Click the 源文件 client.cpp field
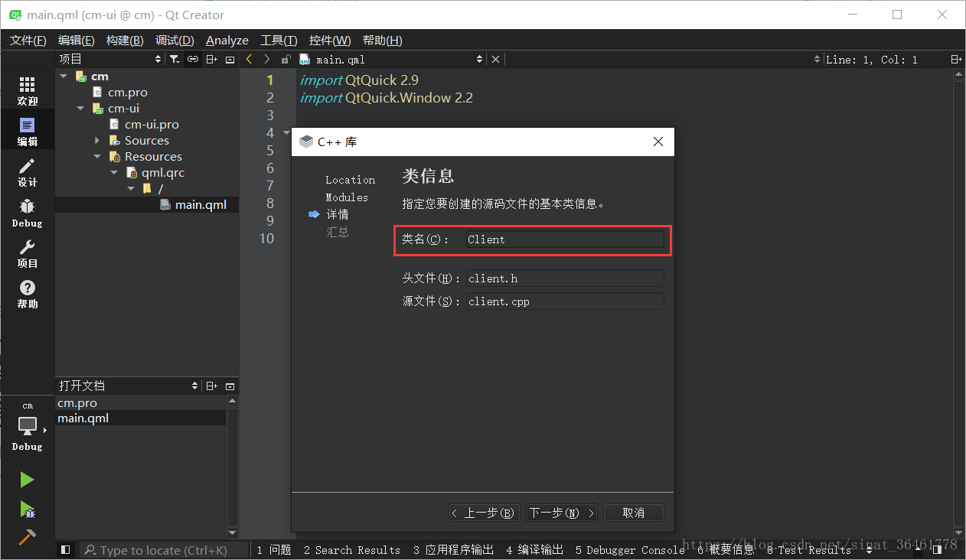The width and height of the screenshot is (966, 560). click(565, 301)
